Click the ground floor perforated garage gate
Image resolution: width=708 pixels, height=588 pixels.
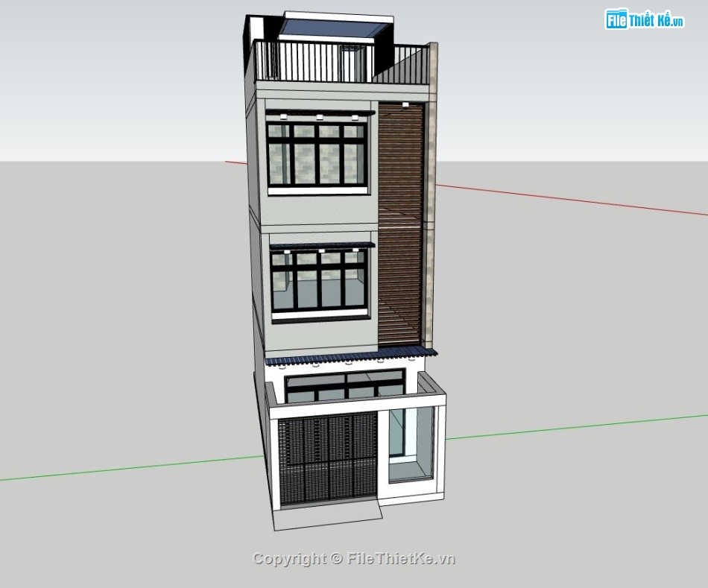(327, 459)
